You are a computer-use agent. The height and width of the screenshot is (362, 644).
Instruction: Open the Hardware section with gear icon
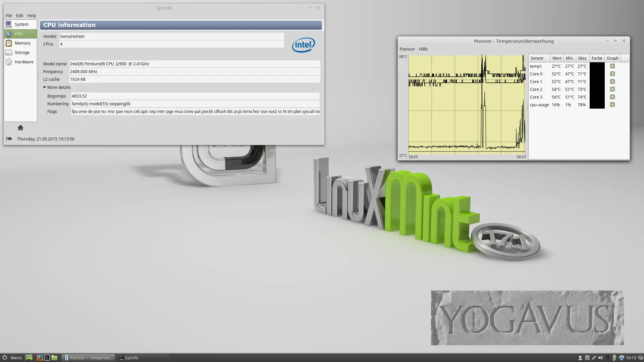[23, 62]
